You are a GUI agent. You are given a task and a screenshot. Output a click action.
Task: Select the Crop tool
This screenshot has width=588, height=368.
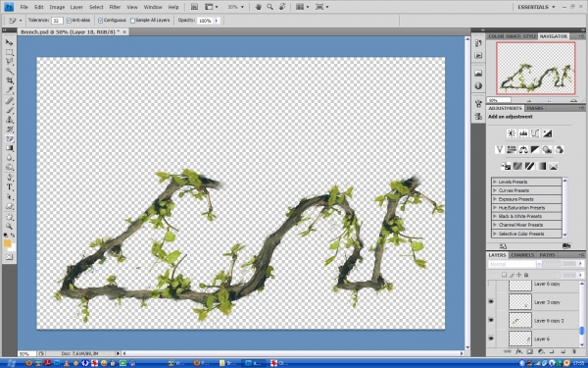coord(10,80)
